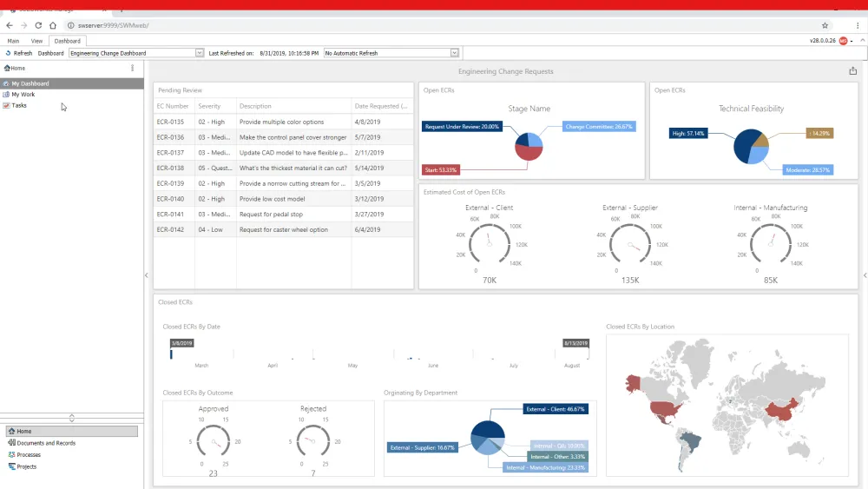Open the Projects section

pos(26,466)
